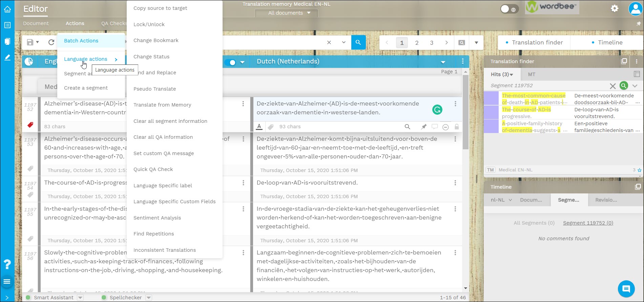Select Translate from Memory menu item
644x302 pixels.
point(162,105)
